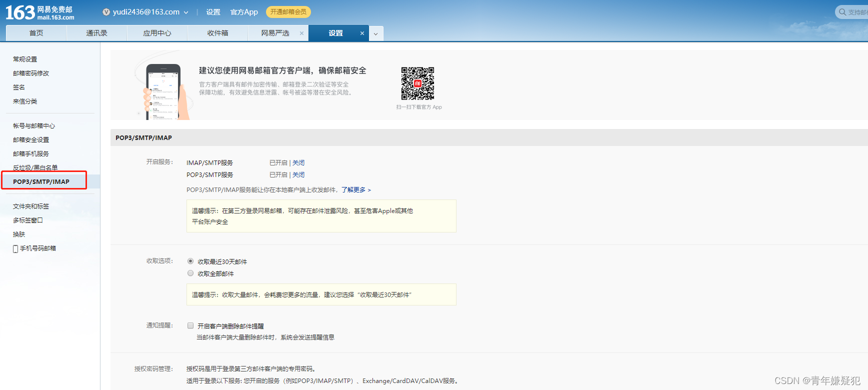Open 反垃圾/黑白名单 in the sidebar
Viewport: 868px width, 390px height.
(x=35, y=167)
